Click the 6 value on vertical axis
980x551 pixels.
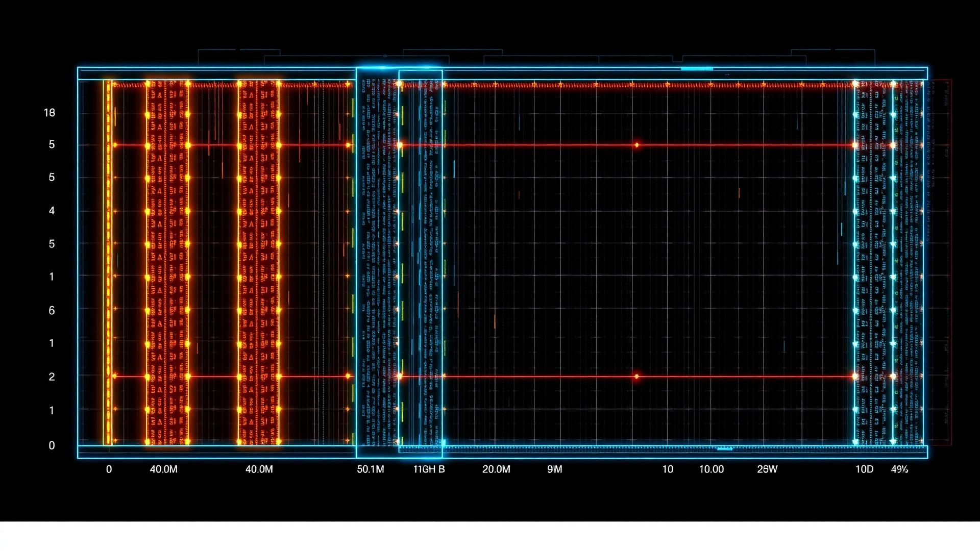[52, 311]
